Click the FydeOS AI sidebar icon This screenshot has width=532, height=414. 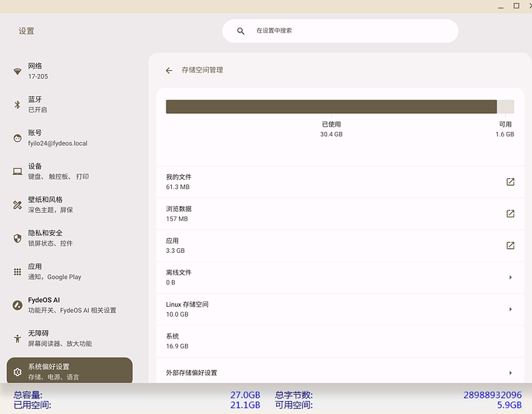tap(17, 305)
